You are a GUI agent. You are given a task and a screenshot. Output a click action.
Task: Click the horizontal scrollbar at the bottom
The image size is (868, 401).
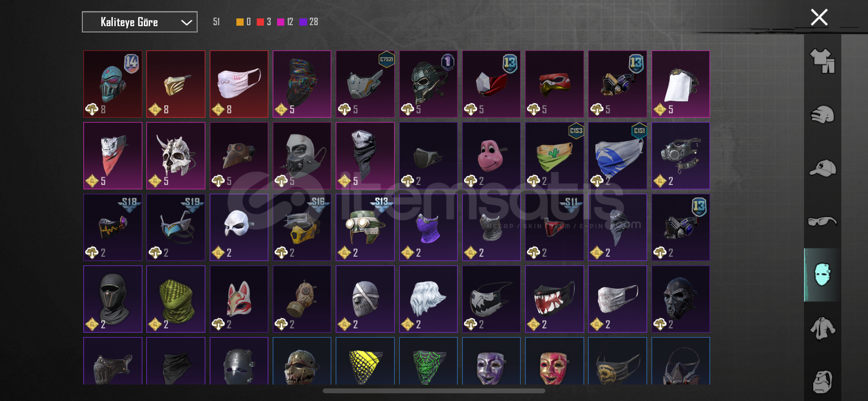pyautogui.click(x=434, y=391)
